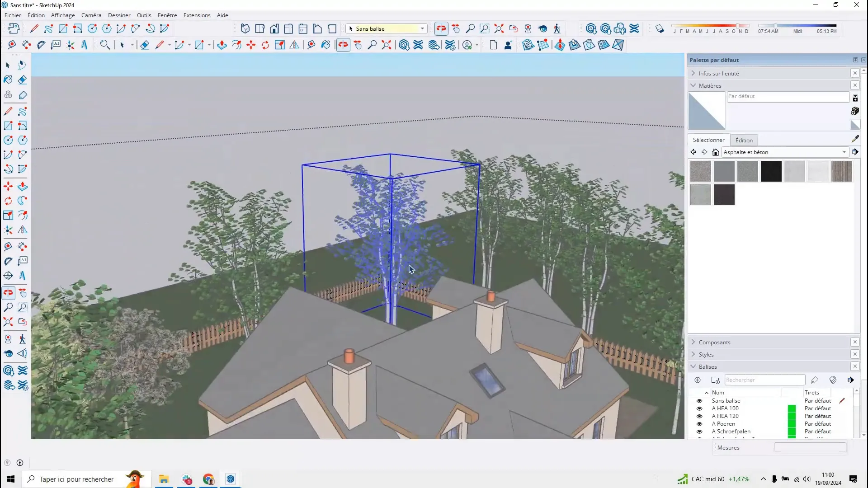Switch to the Sélectionner materials tab
This screenshot has width=868, height=488.
708,140
